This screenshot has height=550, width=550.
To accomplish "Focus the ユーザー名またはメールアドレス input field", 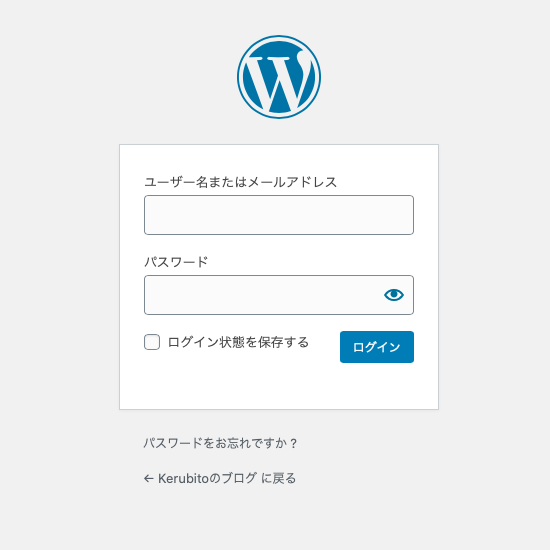I will click(279, 215).
